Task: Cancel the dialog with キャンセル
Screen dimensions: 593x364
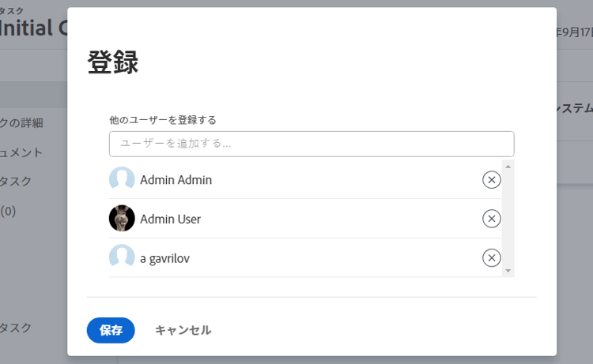Action: (183, 330)
